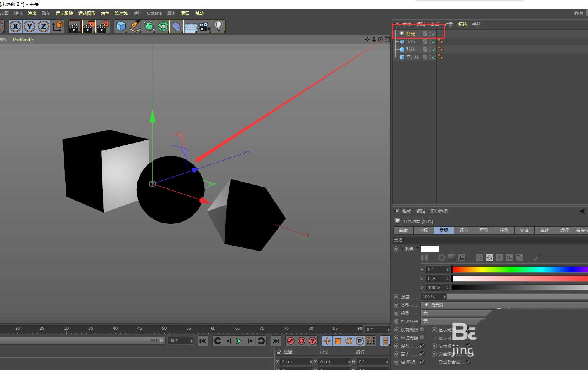588x370 pixels.
Task: Uncheck the GI 照明 checkbox
Action: (x=422, y=362)
